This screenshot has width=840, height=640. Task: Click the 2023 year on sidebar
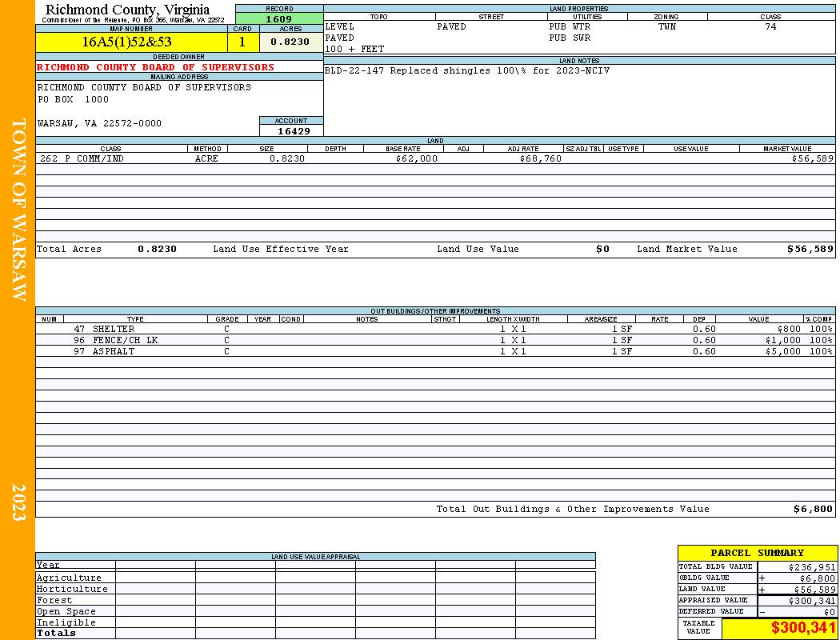point(18,502)
